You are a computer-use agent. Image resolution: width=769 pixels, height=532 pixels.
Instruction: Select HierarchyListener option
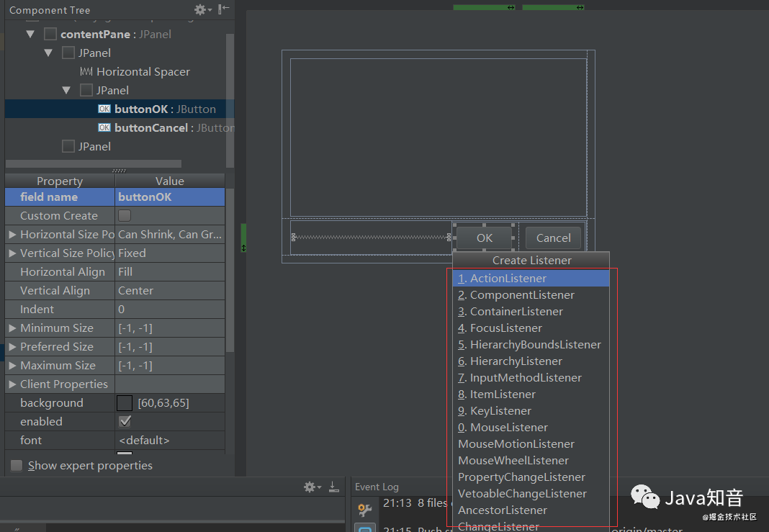click(x=531, y=361)
